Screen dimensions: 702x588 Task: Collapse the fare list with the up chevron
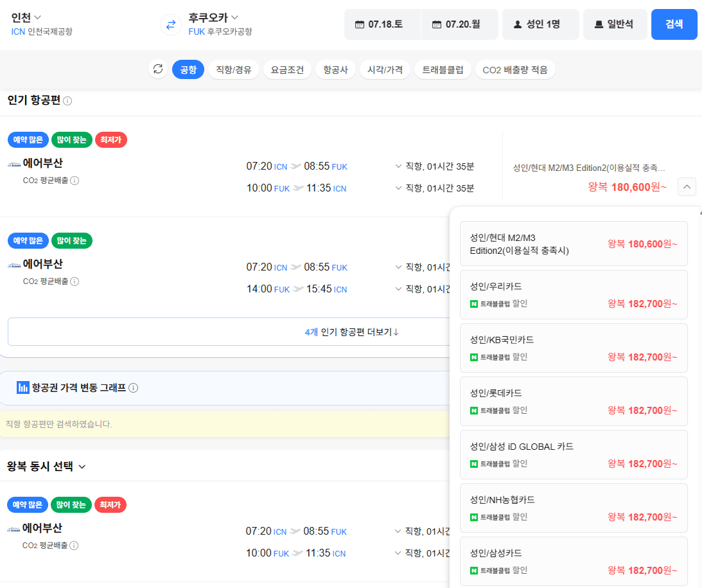pyautogui.click(x=687, y=187)
